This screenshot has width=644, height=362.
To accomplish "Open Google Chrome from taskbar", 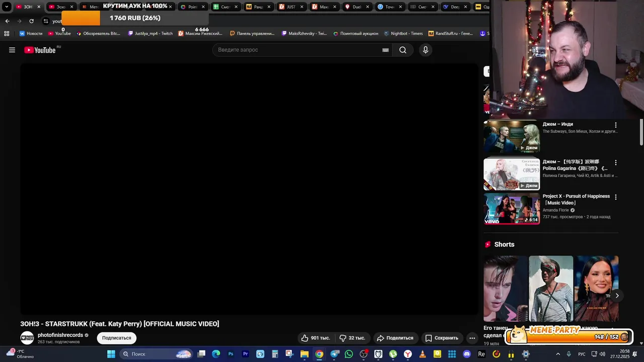I will [319, 354].
